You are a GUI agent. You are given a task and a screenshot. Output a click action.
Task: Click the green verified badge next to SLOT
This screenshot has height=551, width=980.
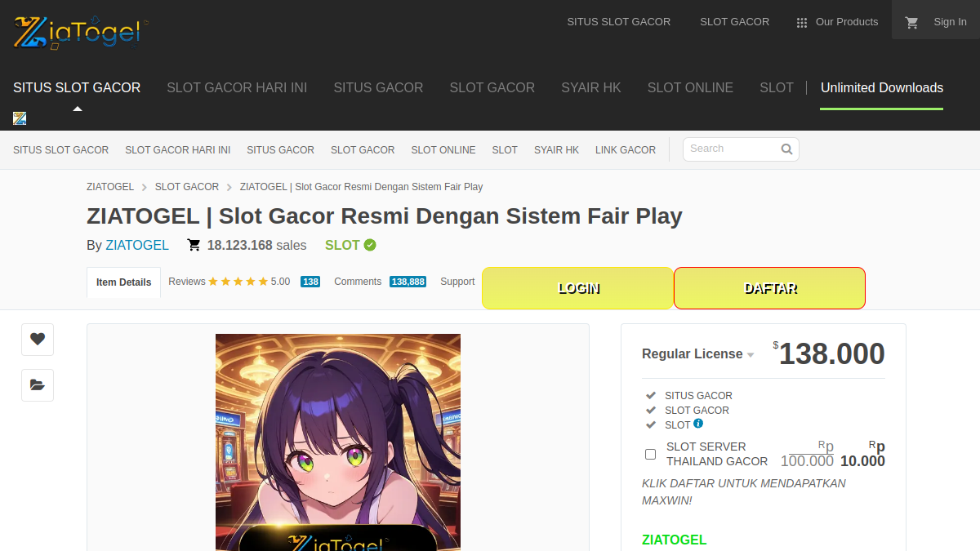click(x=370, y=245)
